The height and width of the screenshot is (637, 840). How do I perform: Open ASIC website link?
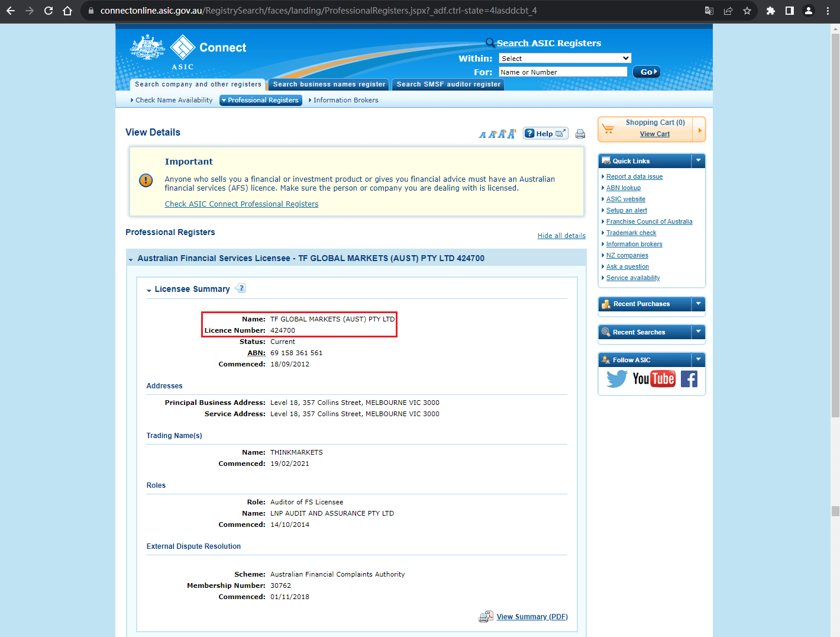(626, 199)
